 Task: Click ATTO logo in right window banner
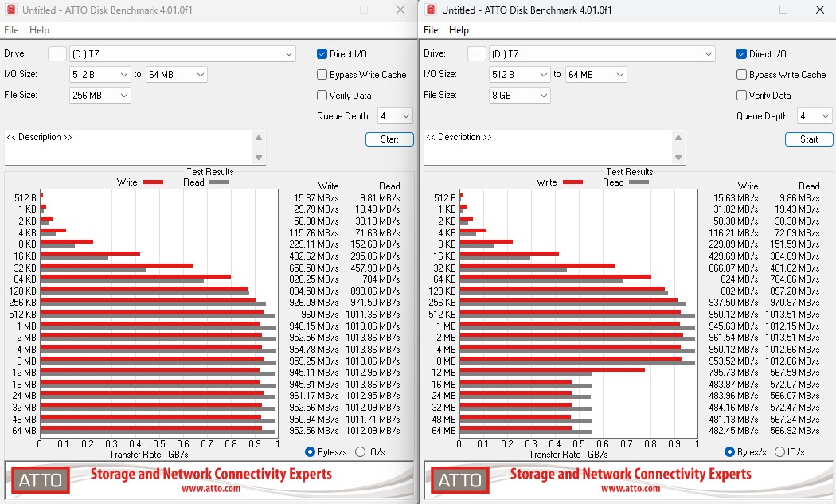tap(460, 480)
